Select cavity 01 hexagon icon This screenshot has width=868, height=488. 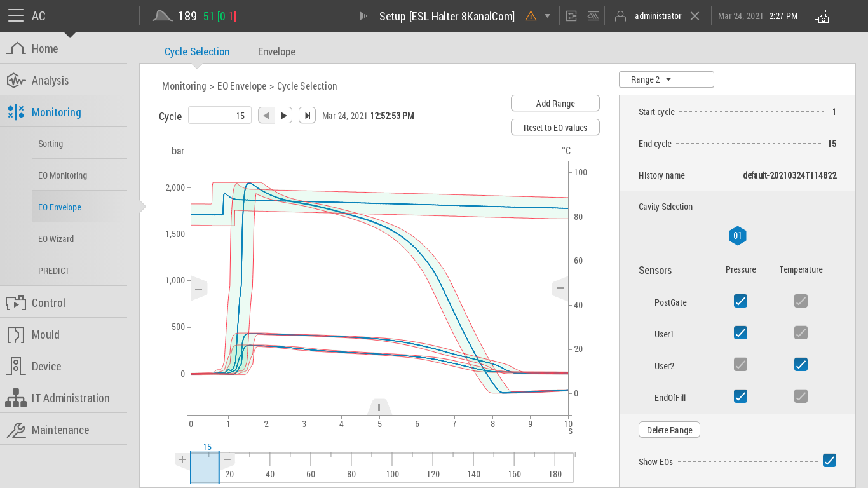coord(737,236)
